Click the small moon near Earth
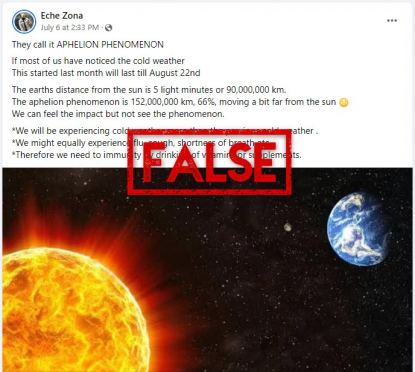 pos(287,227)
